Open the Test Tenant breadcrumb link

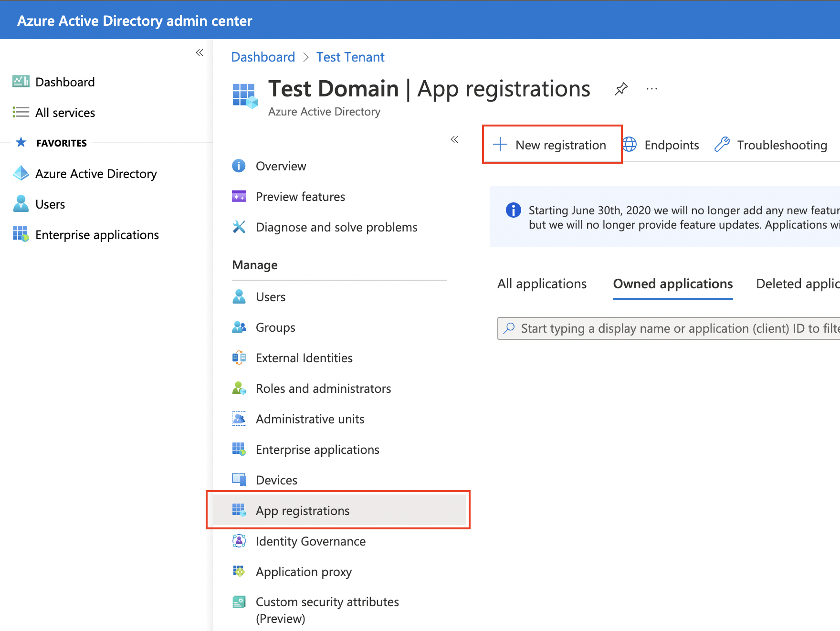tap(350, 57)
